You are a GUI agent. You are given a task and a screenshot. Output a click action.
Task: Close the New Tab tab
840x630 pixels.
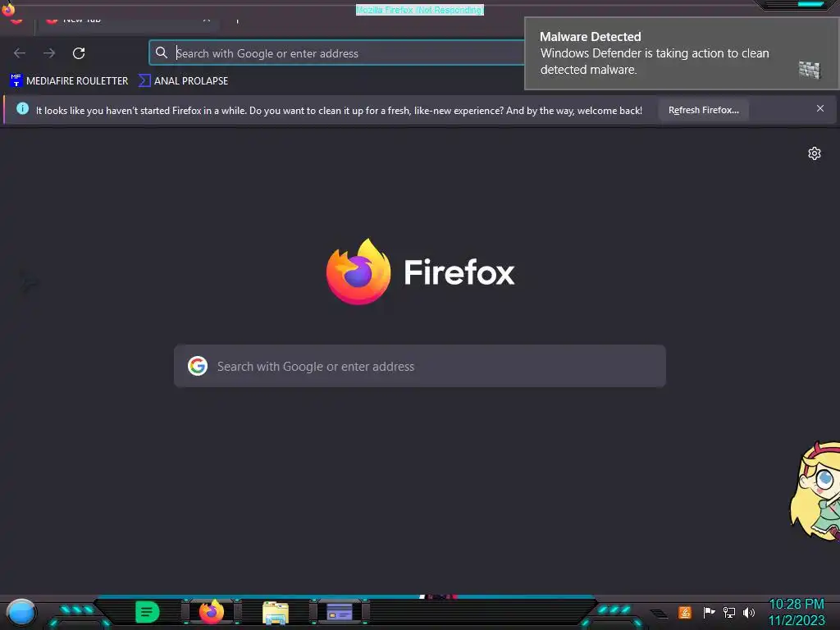click(x=206, y=20)
